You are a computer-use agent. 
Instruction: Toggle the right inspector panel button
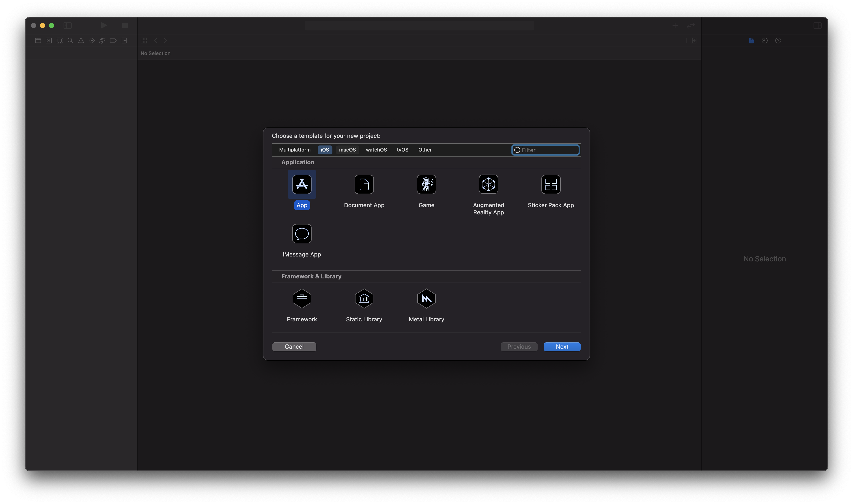coord(817,26)
